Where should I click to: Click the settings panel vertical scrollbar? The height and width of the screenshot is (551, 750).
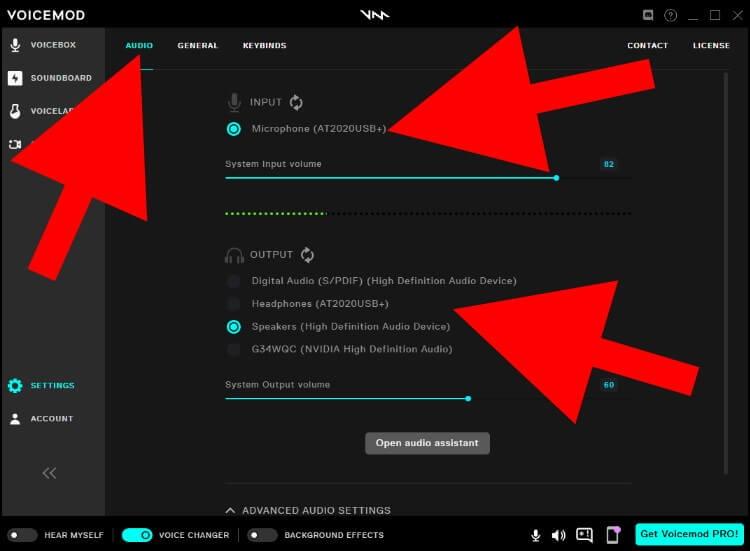click(726, 273)
